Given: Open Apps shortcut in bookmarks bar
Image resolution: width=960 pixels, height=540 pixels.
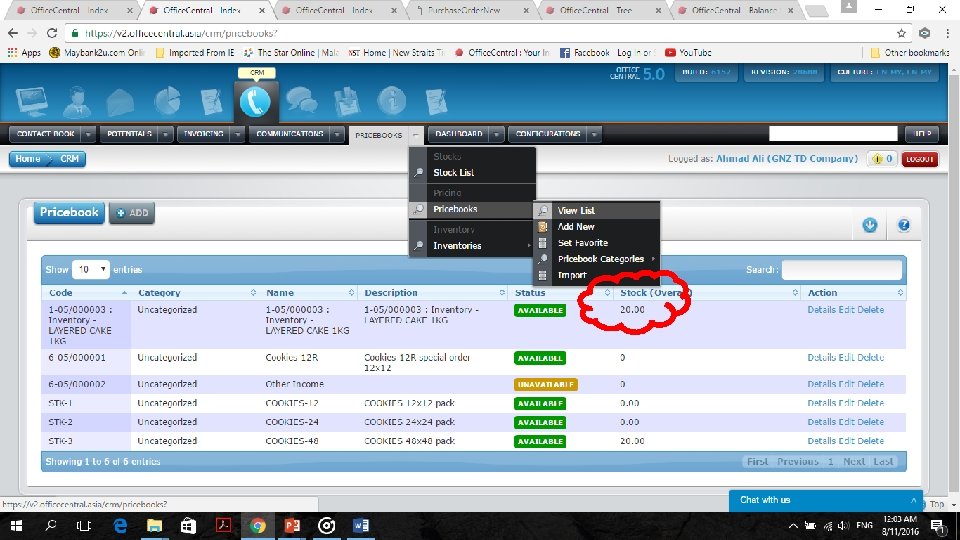Looking at the screenshot, I should point(24,53).
